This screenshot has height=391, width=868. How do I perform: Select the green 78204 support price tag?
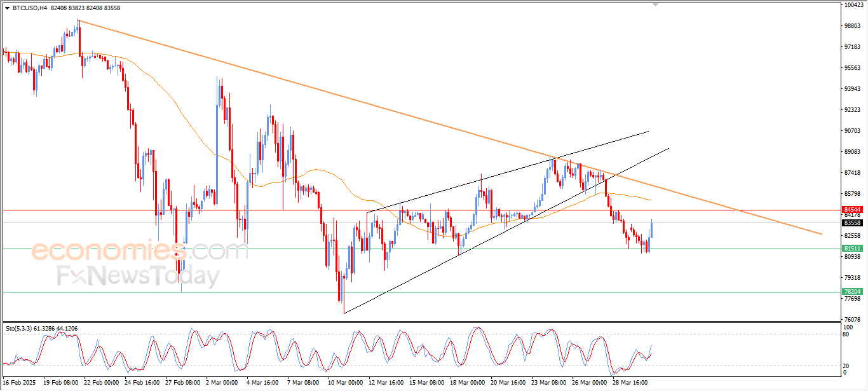852,291
